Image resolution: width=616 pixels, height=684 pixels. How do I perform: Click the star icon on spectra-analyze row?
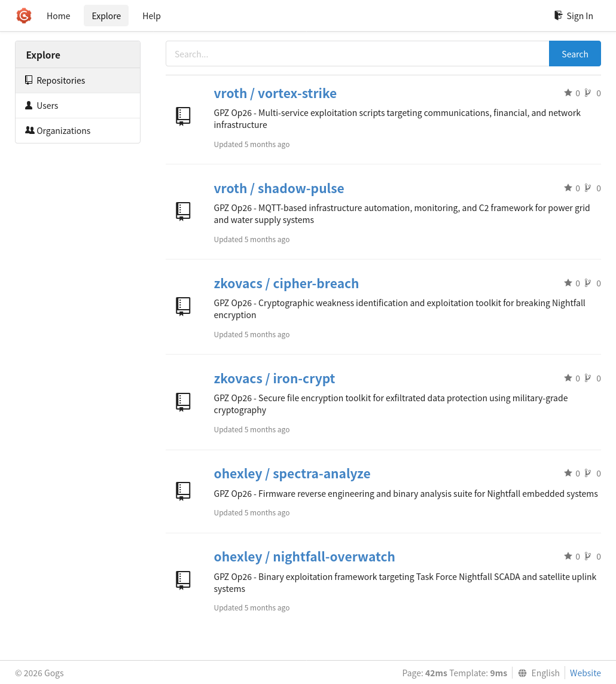[x=568, y=473]
